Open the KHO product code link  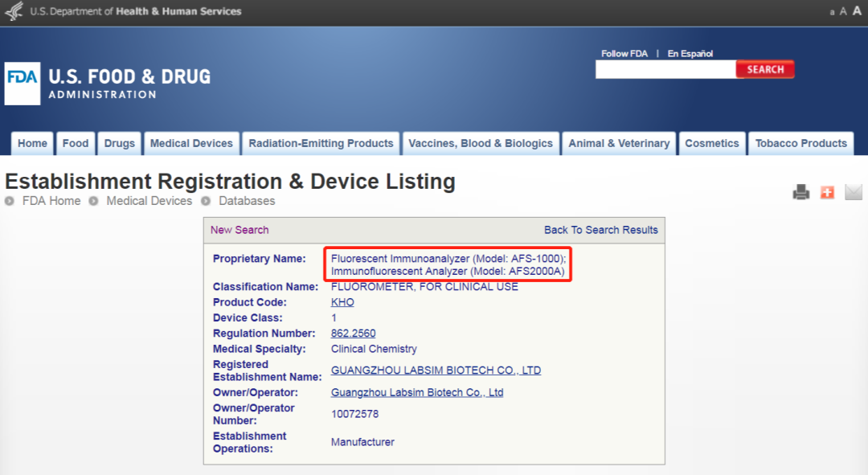pos(342,302)
